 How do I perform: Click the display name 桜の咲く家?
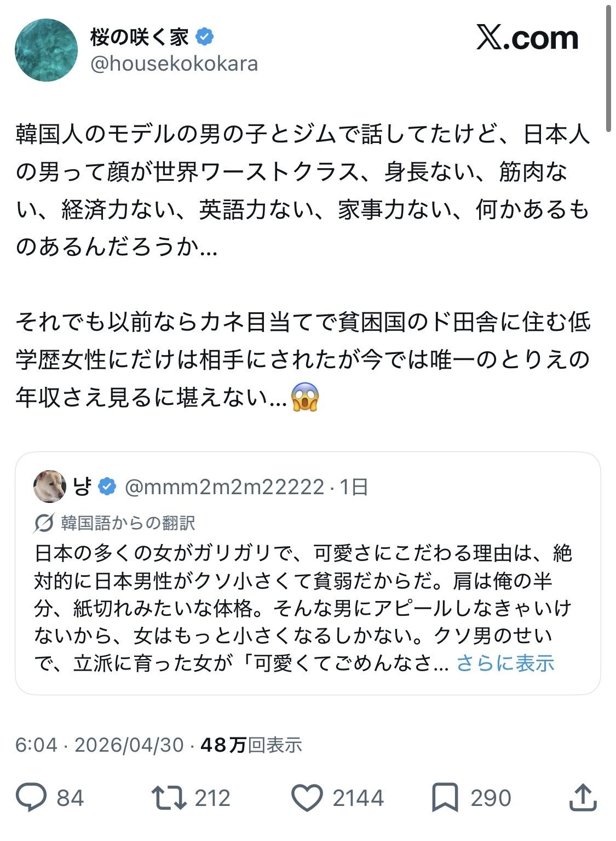[x=140, y=37]
